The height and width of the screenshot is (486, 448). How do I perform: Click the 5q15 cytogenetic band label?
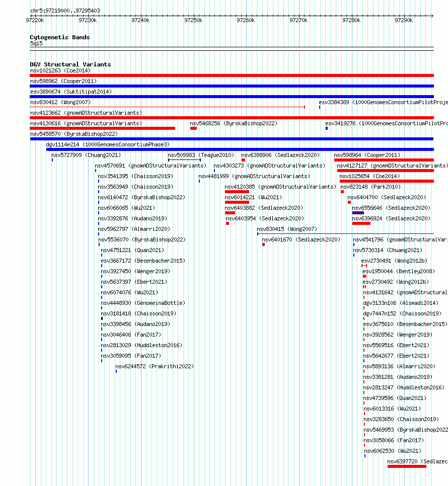36,43
